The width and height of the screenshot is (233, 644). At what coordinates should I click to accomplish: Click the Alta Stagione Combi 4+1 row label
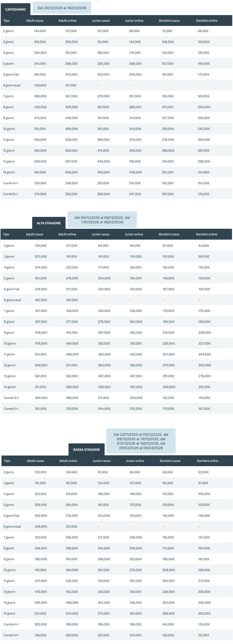click(x=11, y=398)
